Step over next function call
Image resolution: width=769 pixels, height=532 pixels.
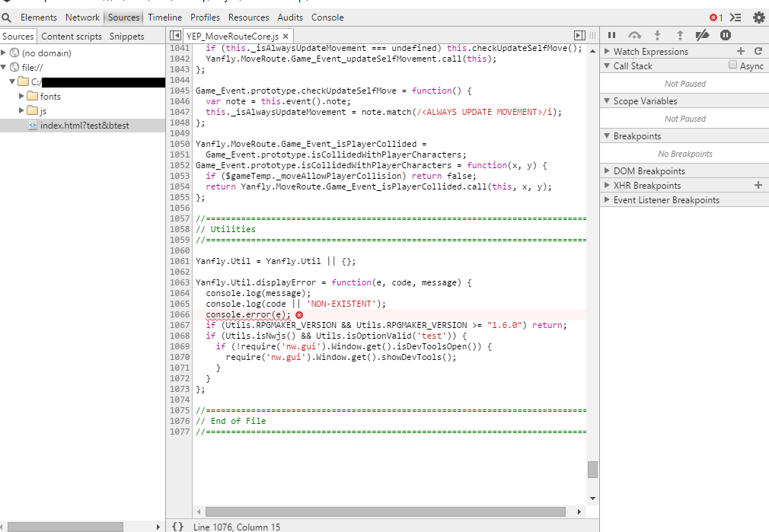tap(635, 35)
